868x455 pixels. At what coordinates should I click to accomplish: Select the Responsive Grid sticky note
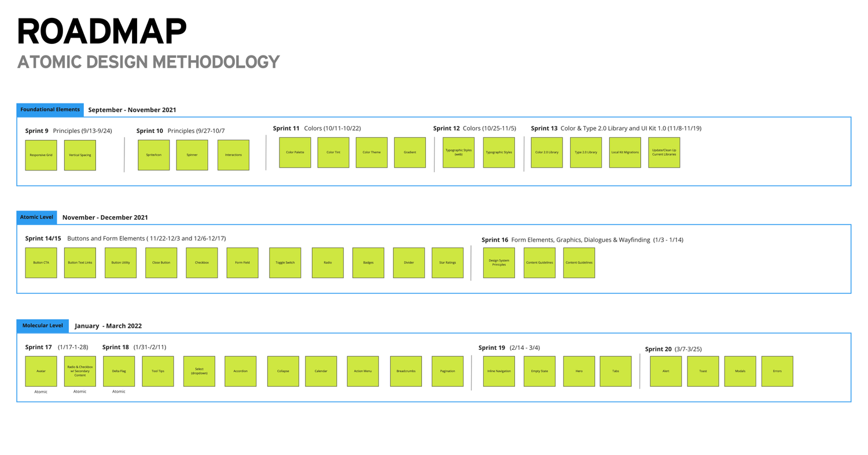[x=41, y=155]
